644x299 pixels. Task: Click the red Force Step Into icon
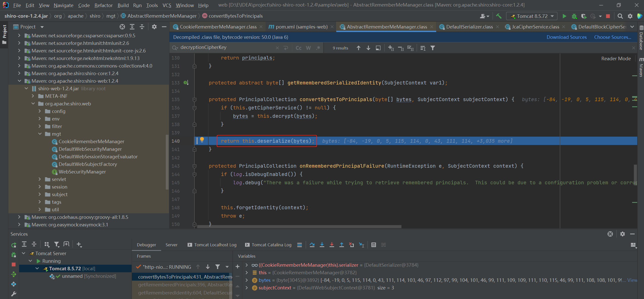coord(332,245)
